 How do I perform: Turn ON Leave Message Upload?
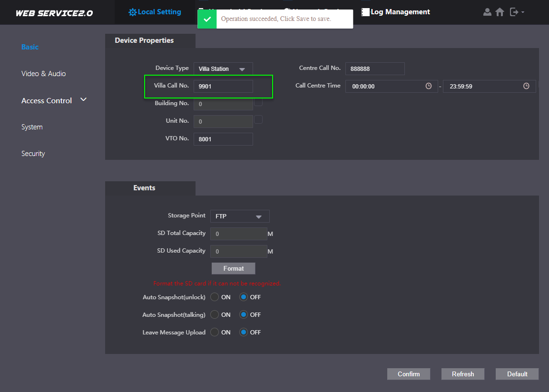pyautogui.click(x=215, y=332)
